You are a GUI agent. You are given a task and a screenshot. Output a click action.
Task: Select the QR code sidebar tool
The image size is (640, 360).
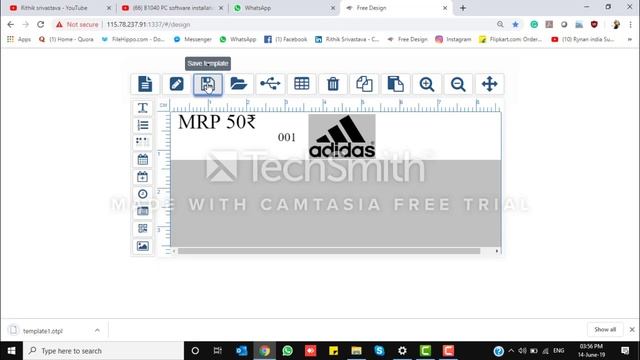pos(142,229)
